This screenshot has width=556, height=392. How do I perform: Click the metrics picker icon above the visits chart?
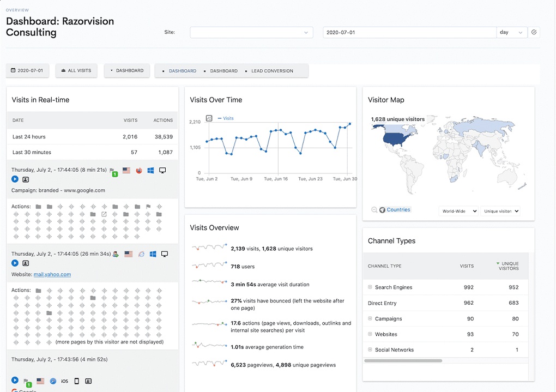point(209,118)
